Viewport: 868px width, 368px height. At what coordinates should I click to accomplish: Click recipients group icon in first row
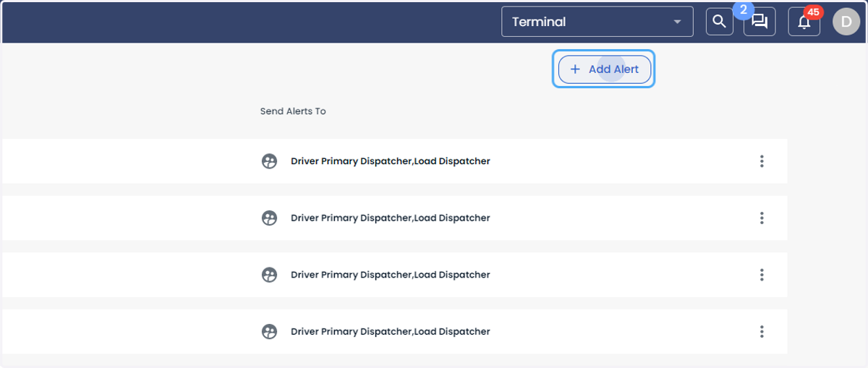(x=269, y=161)
